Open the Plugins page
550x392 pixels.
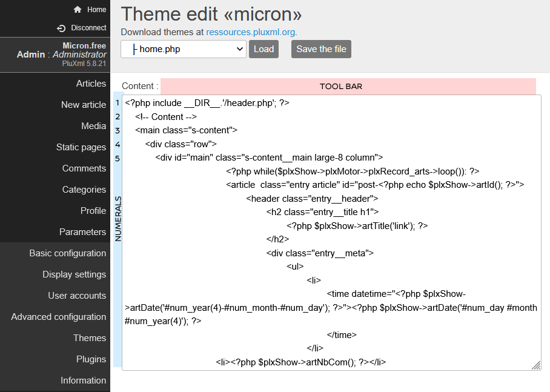[91, 359]
